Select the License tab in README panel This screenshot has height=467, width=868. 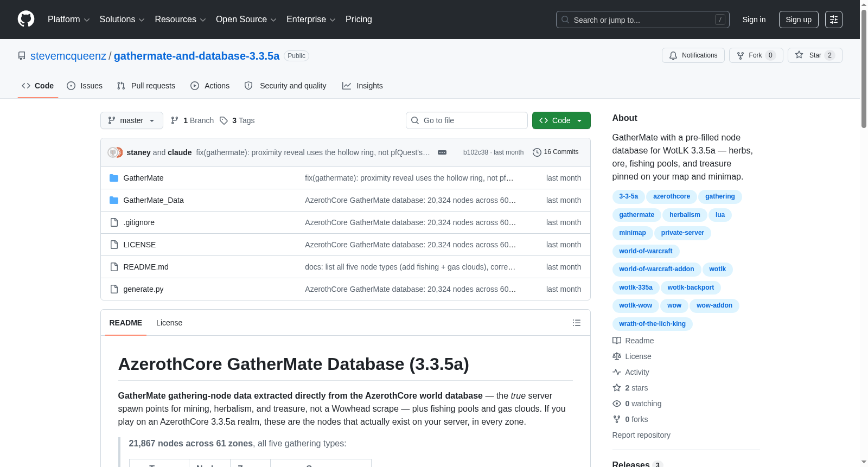point(169,323)
